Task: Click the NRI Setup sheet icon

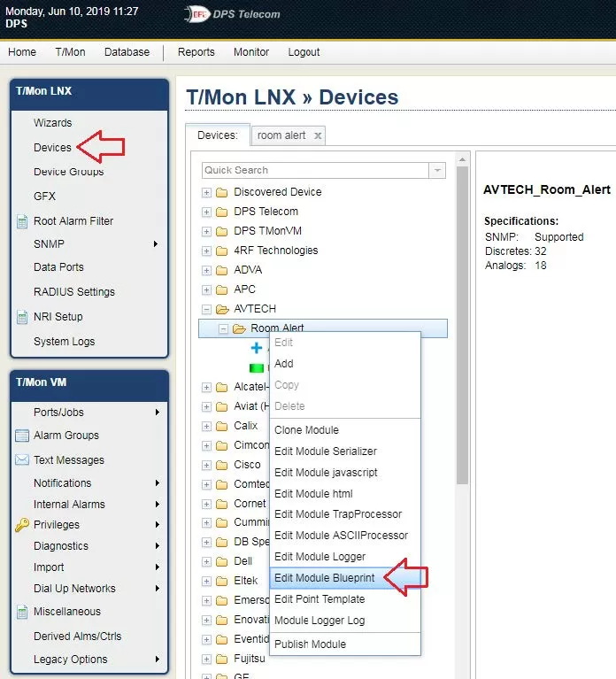Action: pos(22,317)
